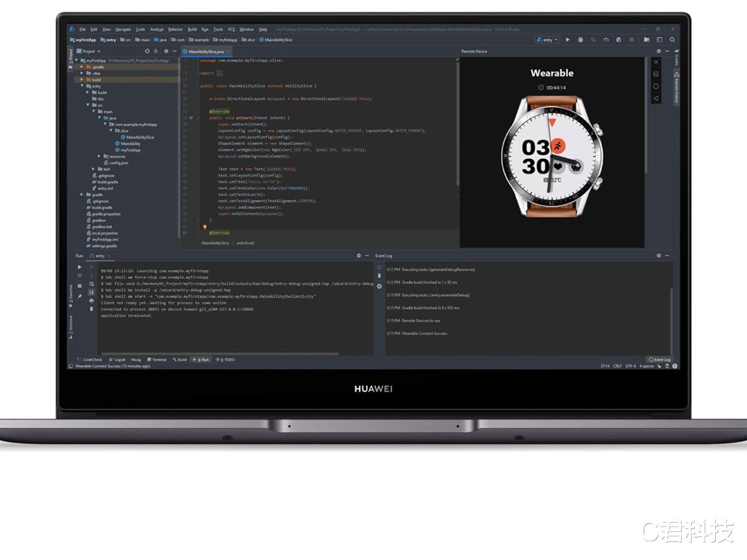
Task: Open the File menu
Action: [82, 29]
